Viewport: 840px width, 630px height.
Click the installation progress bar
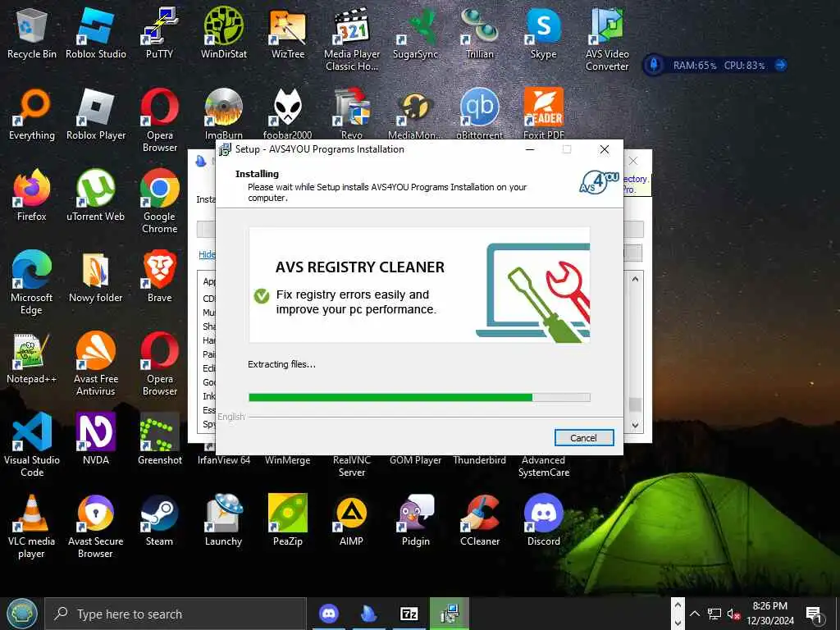[x=419, y=397]
